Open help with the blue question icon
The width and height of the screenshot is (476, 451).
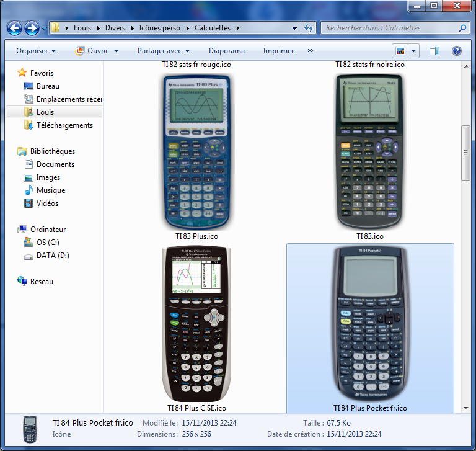[457, 51]
